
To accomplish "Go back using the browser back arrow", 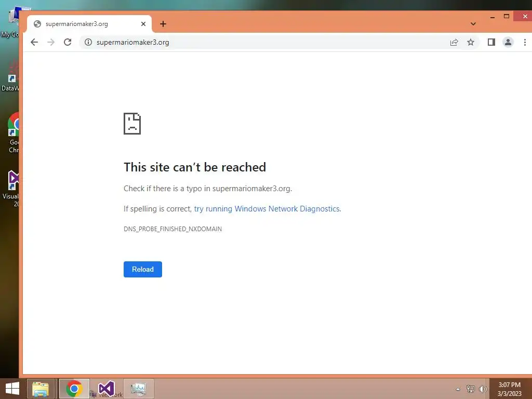I will [x=34, y=42].
